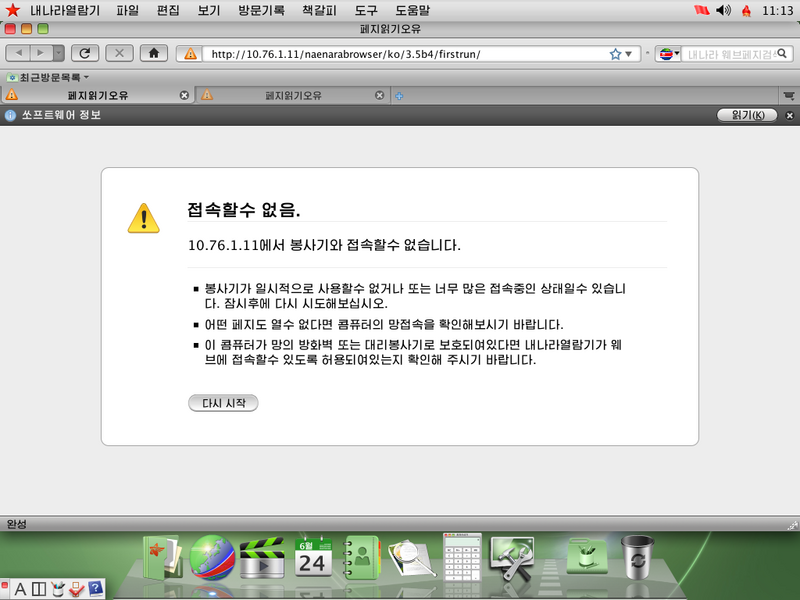This screenshot has height=600, width=800.
Task: Open the list-all-tabs button at tab bar end
Action: pyautogui.click(x=789, y=95)
